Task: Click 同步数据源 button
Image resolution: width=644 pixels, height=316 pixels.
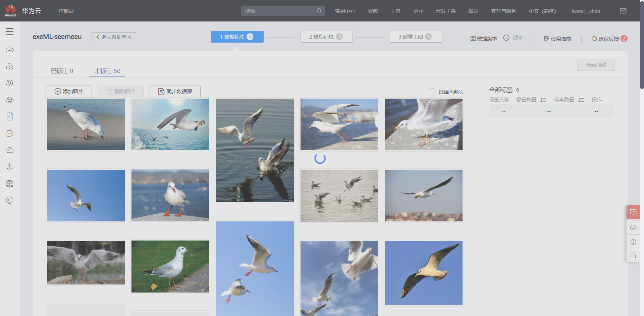Action: click(x=175, y=91)
